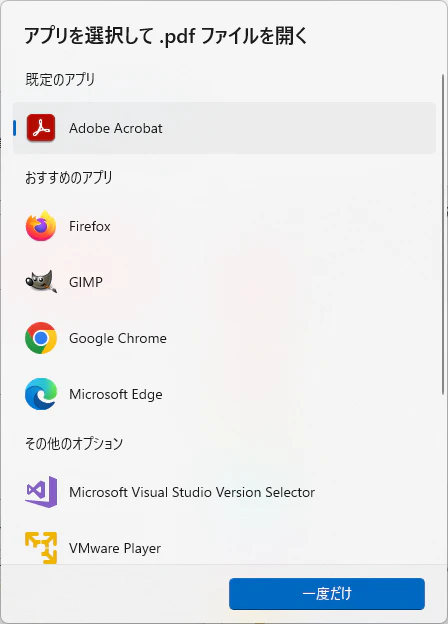Click the Firefox browser icon
This screenshot has height=624, width=448.
(41, 226)
